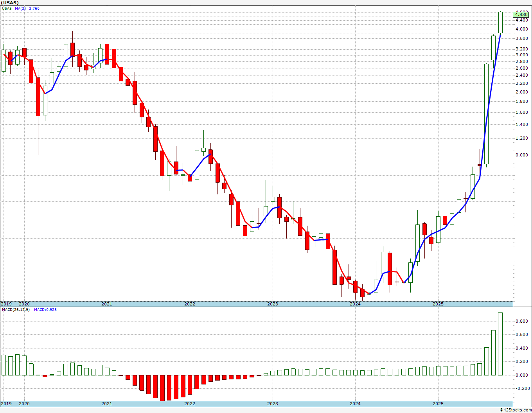532x413 pixels.
Task: Click the 2.400 price axis label
Action: coord(521,75)
